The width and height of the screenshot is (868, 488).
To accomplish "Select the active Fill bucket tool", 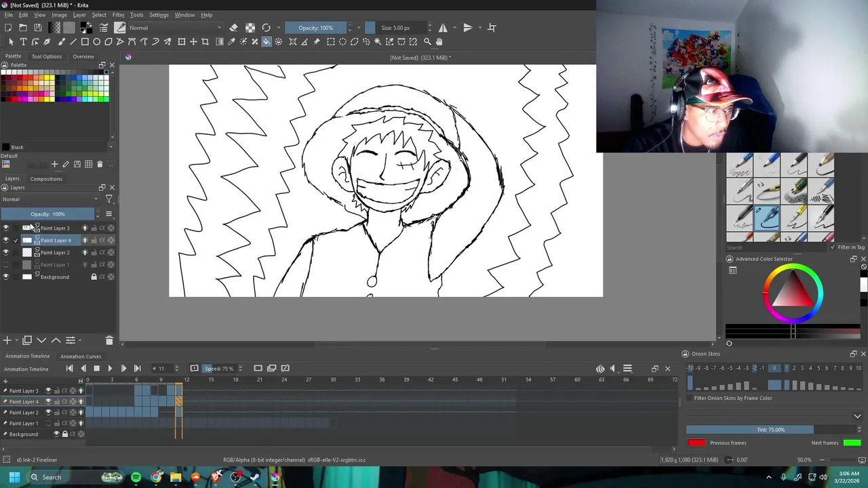I will [267, 42].
